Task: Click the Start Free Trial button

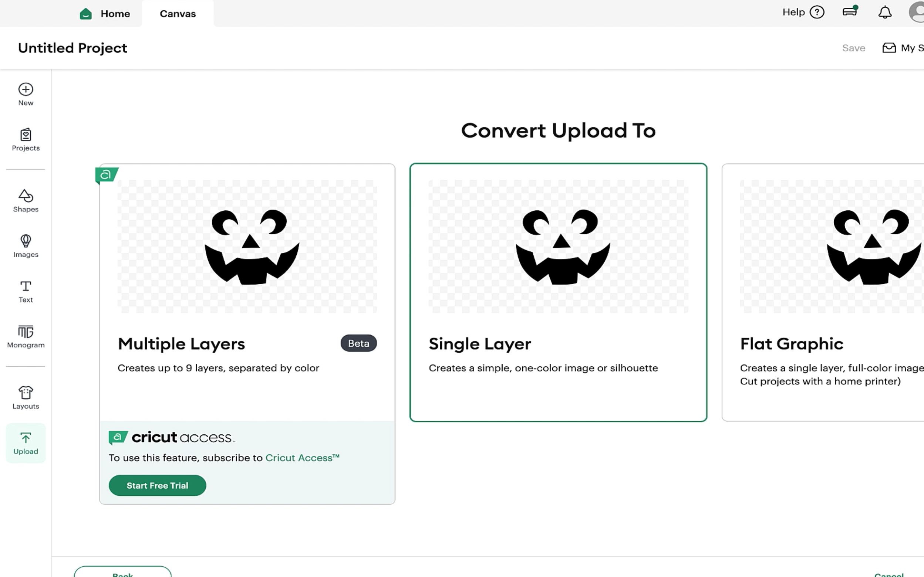Action: 157,485
